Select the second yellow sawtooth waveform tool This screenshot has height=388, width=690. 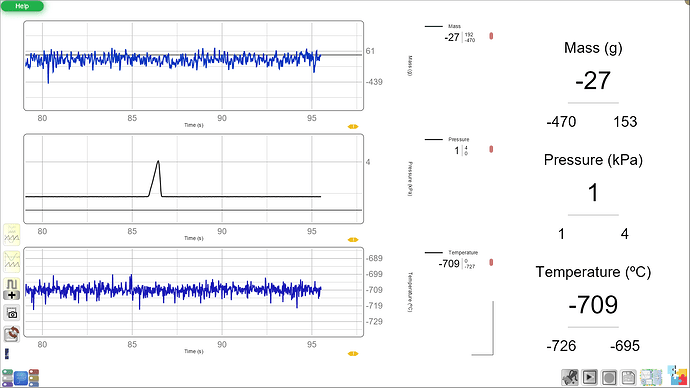tap(12, 261)
